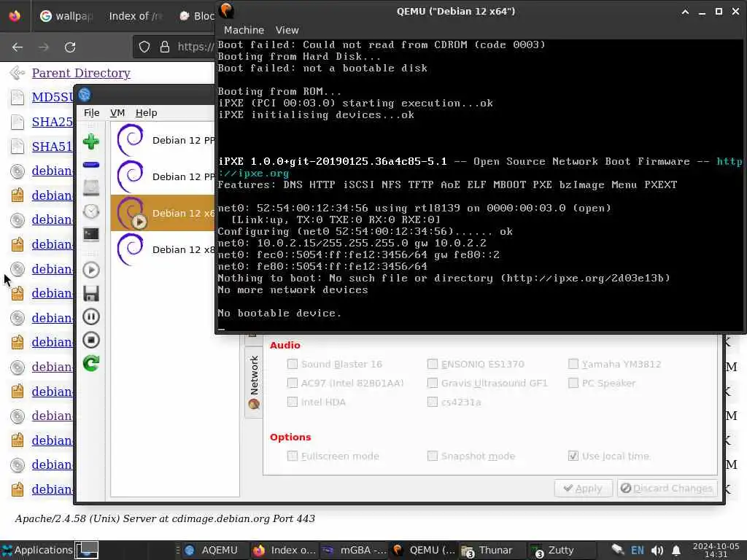Open the File menu in AQEMU
The image size is (747, 560).
(x=91, y=113)
